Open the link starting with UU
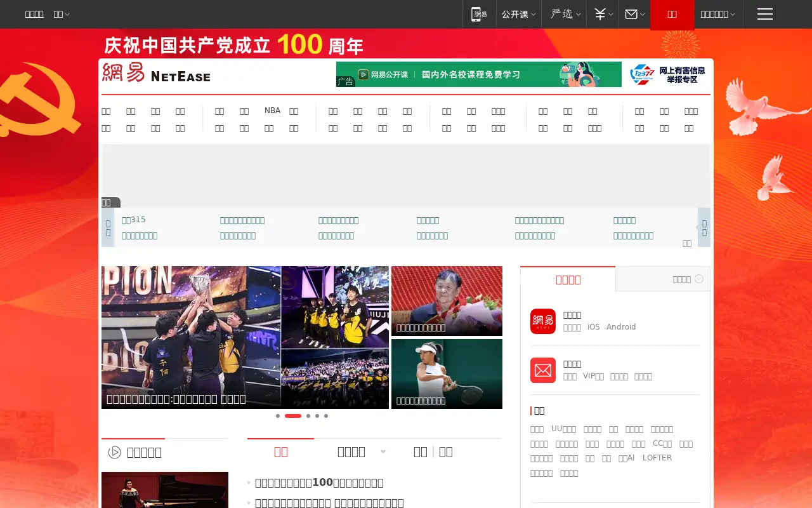 pos(563,429)
